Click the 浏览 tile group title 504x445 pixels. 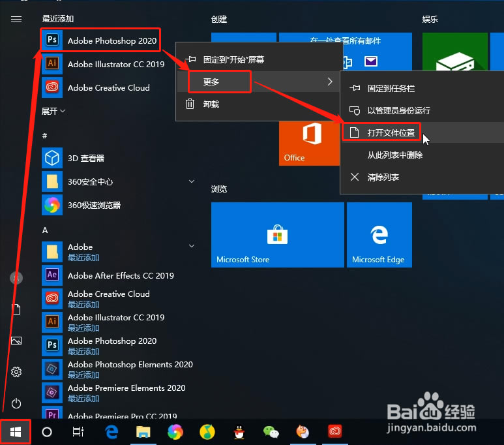point(219,189)
